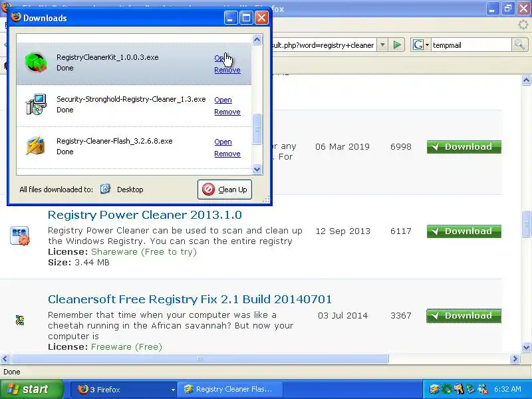This screenshot has height=399, width=532.
Task: Download Cleanersoft Free Registry Fix
Action: tap(464, 315)
